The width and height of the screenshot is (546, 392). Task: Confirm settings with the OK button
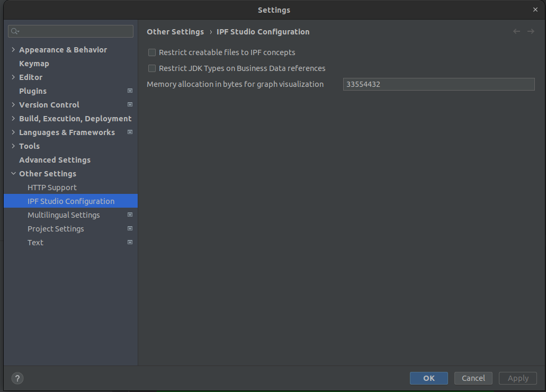(x=428, y=378)
